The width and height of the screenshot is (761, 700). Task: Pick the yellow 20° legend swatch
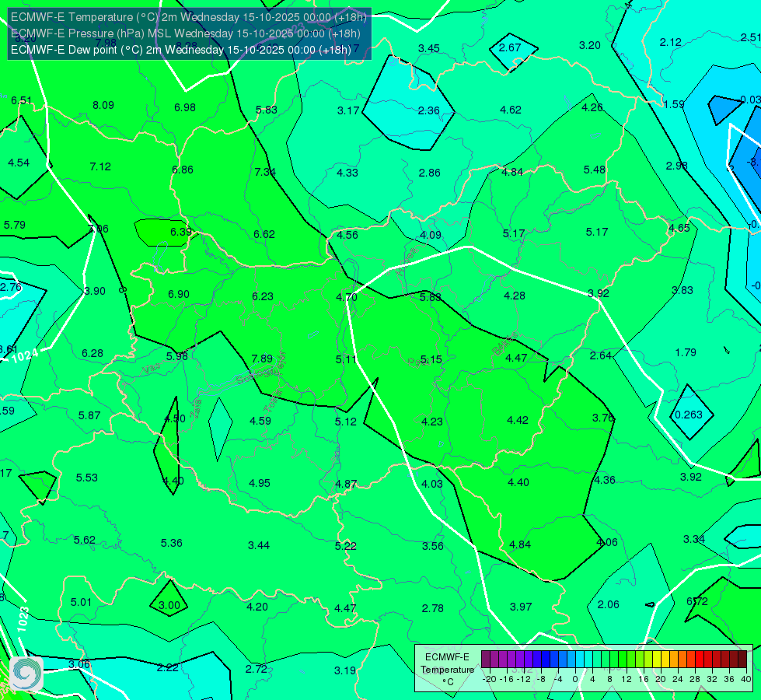[x=657, y=660]
